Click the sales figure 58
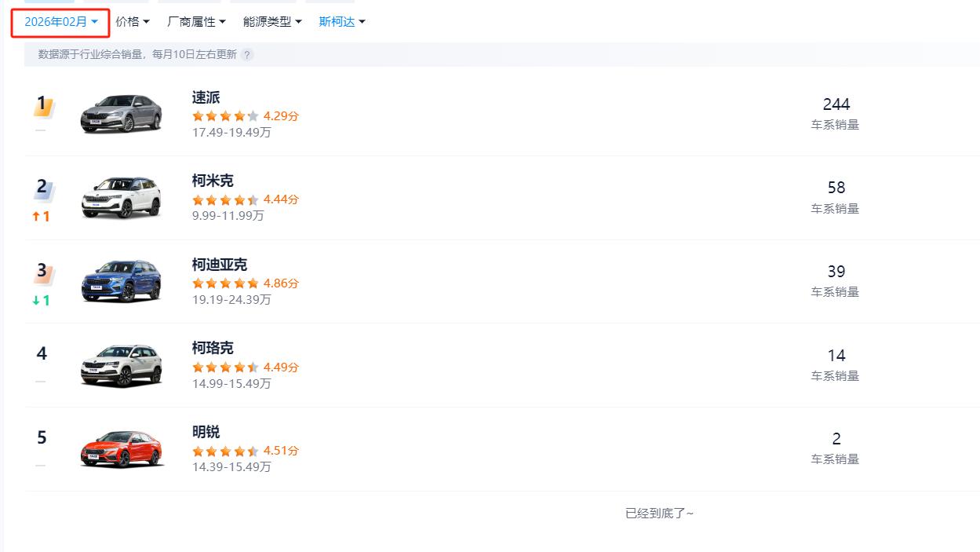The height and width of the screenshot is (552, 980). click(836, 188)
